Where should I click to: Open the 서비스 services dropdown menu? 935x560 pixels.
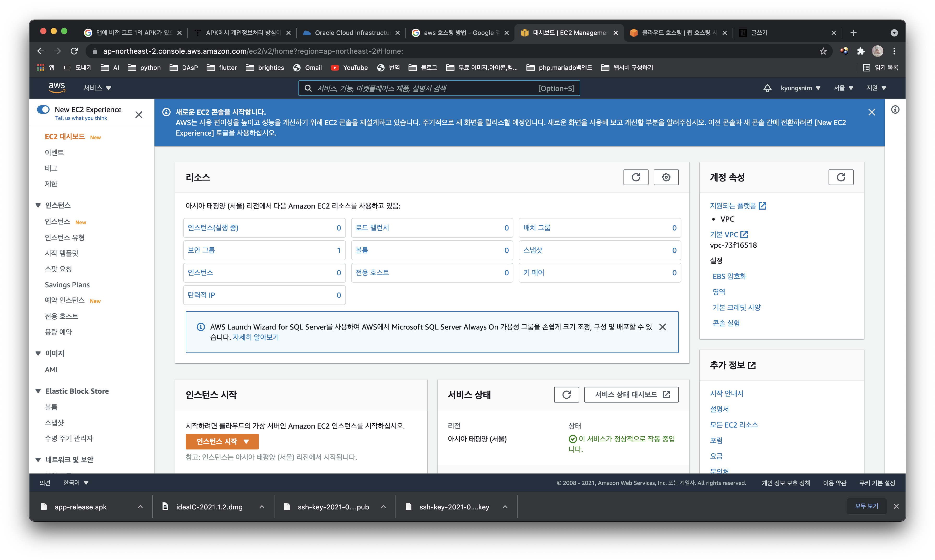pos(97,88)
